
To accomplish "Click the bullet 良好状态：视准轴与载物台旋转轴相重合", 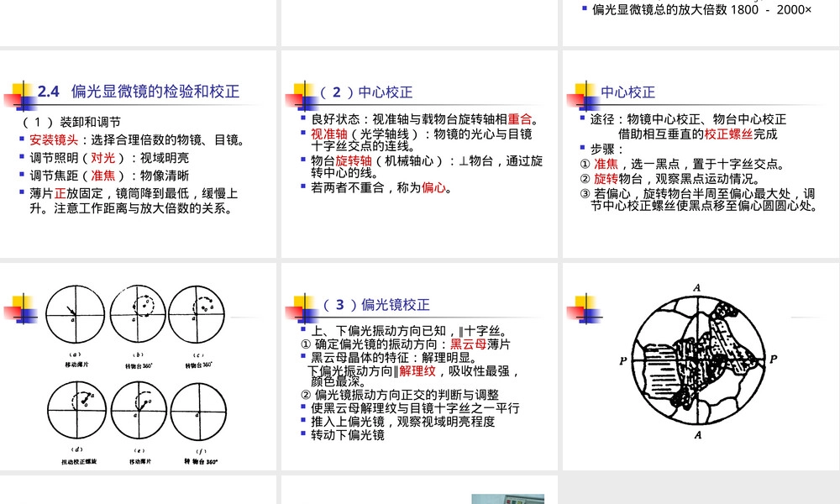I will click(x=425, y=119).
